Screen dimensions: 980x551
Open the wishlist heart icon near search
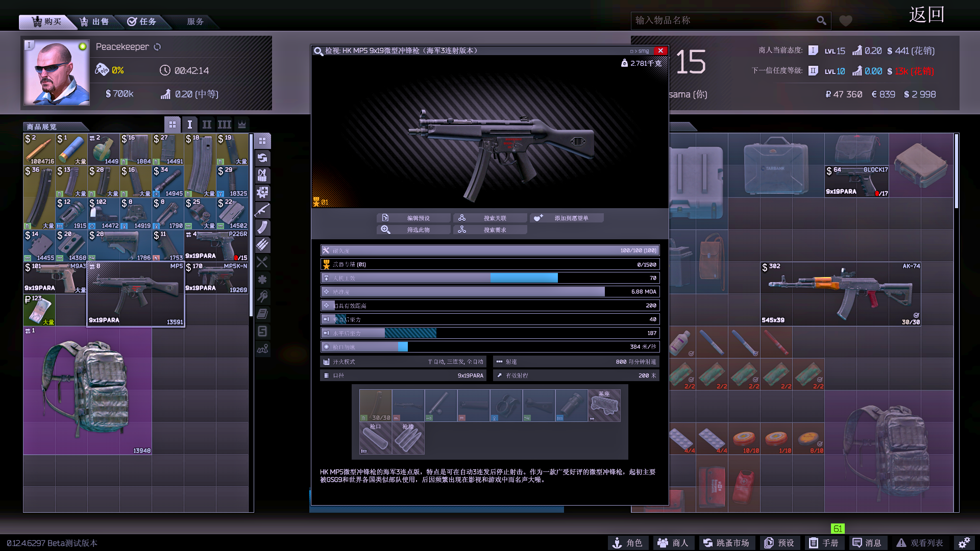click(846, 21)
